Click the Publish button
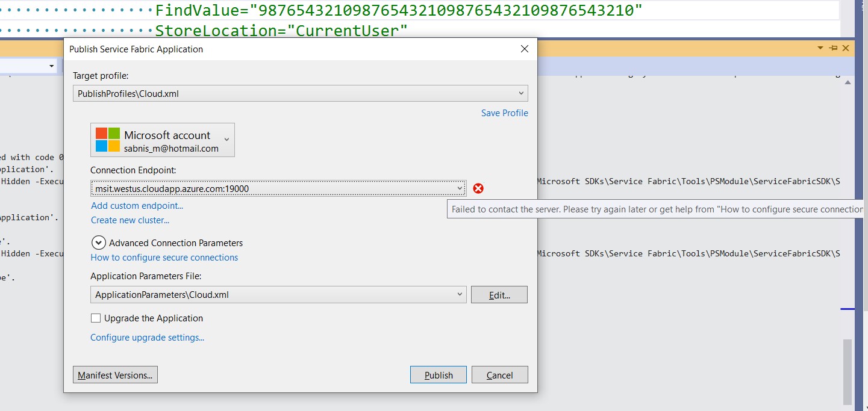The height and width of the screenshot is (411, 868). (x=439, y=375)
